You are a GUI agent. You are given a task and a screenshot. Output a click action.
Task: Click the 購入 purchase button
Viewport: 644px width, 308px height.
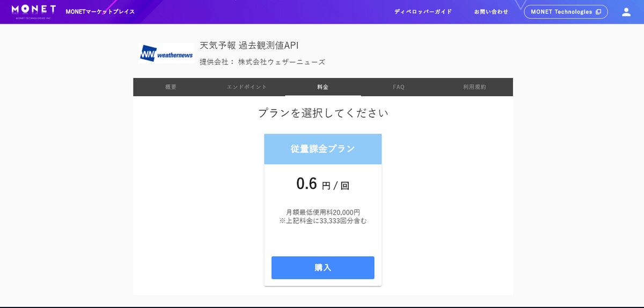click(x=323, y=268)
